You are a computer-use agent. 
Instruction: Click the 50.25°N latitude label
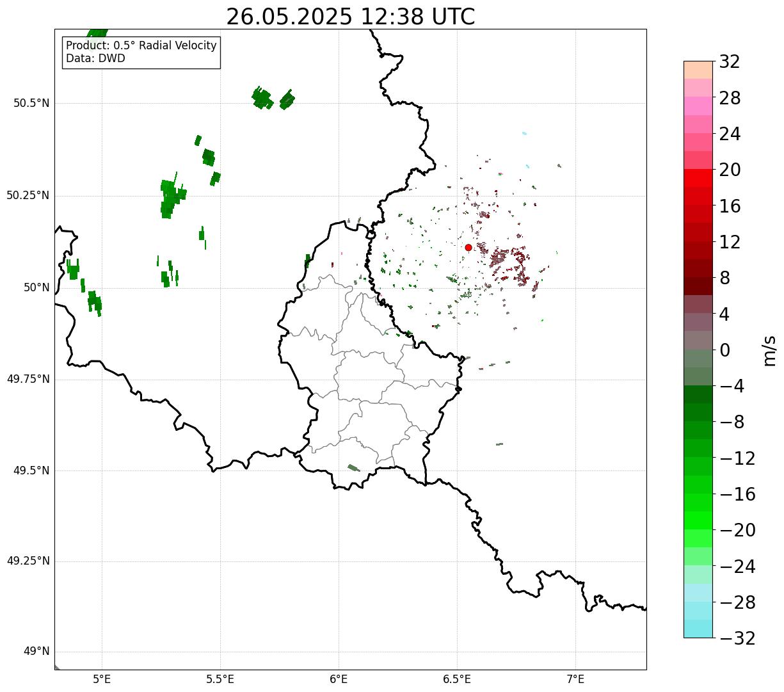28,195
